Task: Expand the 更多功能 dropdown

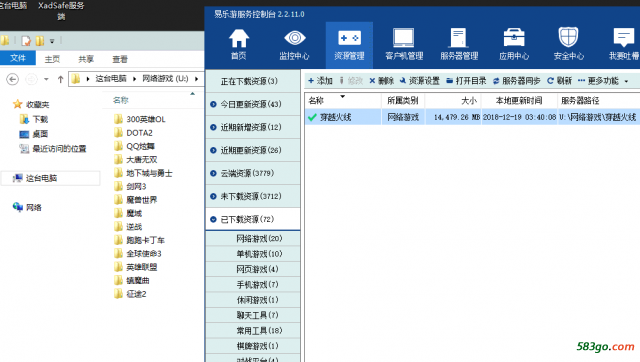Action: pyautogui.click(x=603, y=81)
